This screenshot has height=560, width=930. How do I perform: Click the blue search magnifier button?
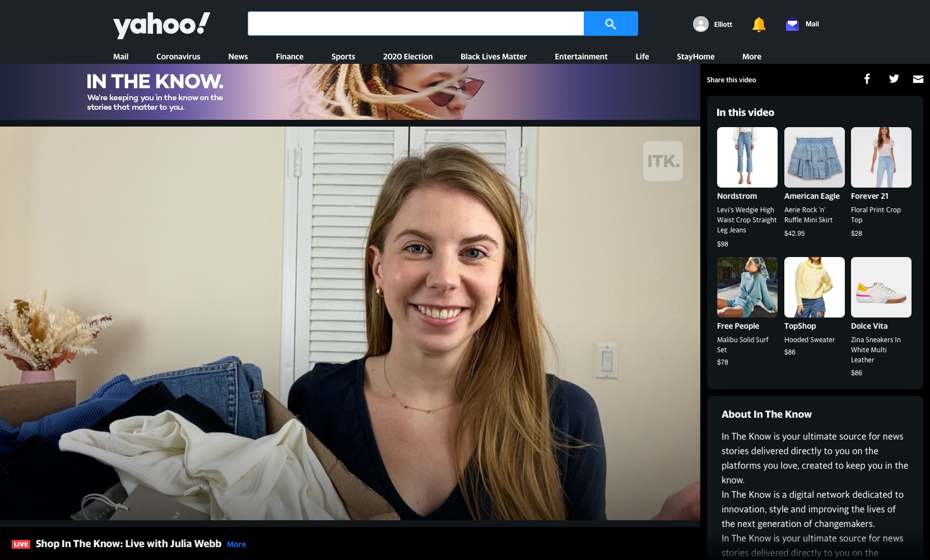coord(611,24)
